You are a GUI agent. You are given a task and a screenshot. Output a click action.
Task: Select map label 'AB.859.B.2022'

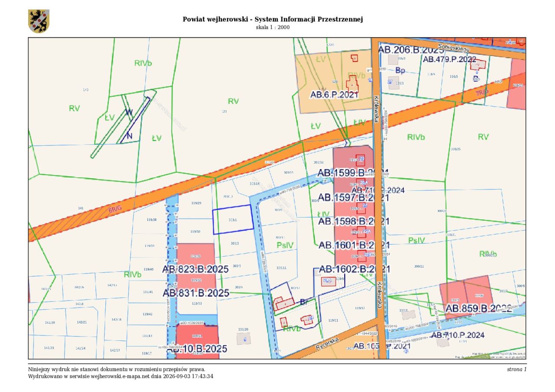pos(479,308)
